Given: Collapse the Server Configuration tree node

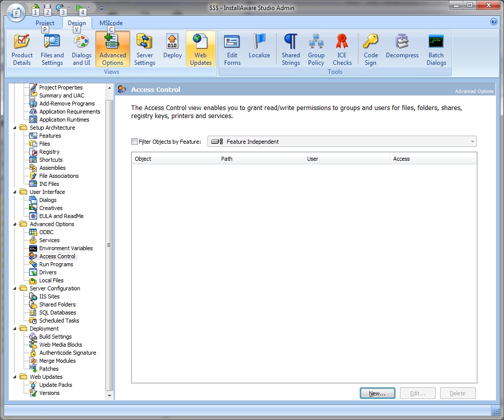Looking at the screenshot, I should 15,288.
